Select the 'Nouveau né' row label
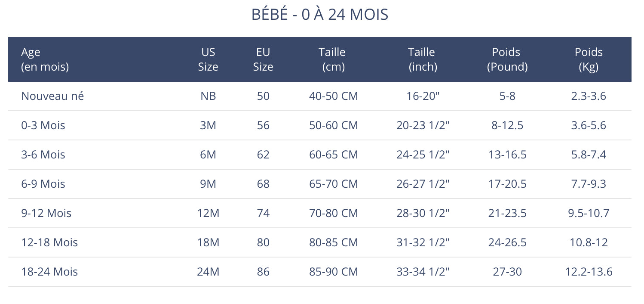644x304 pixels. click(52, 96)
